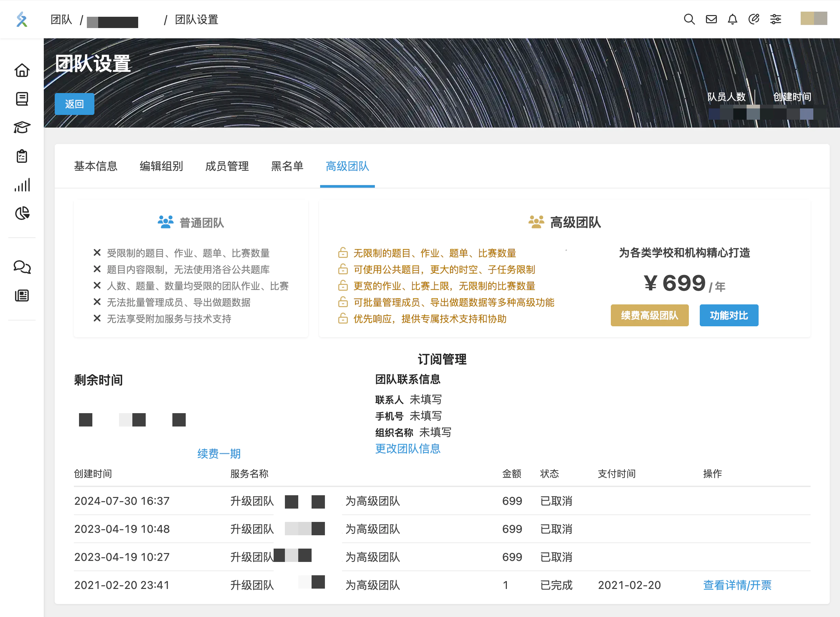Open the search magnifier icon
840x617 pixels.
point(689,19)
